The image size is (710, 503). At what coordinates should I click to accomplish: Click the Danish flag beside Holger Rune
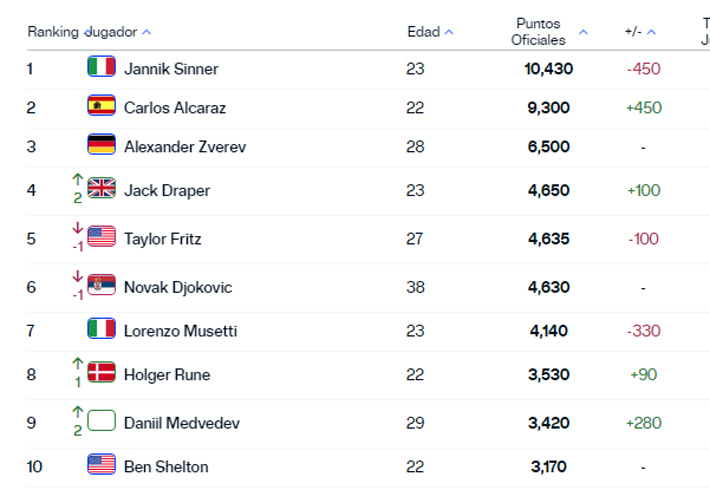(102, 374)
